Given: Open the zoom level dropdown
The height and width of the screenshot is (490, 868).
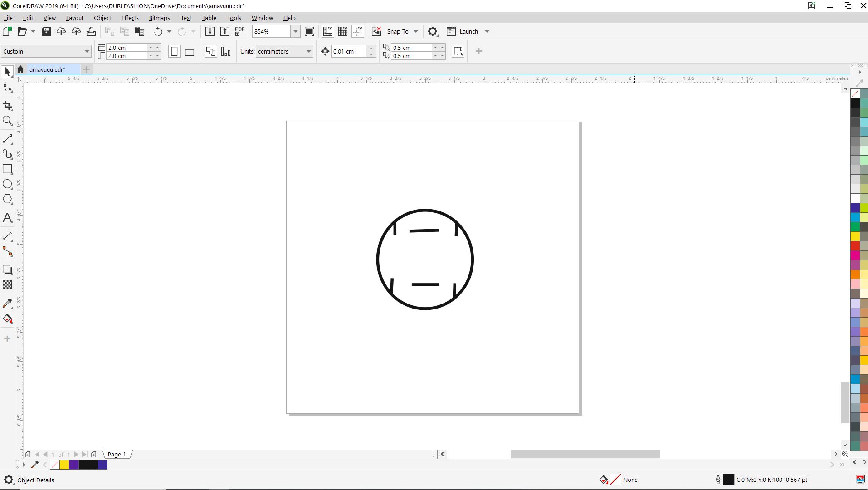Looking at the screenshot, I should click(295, 31).
